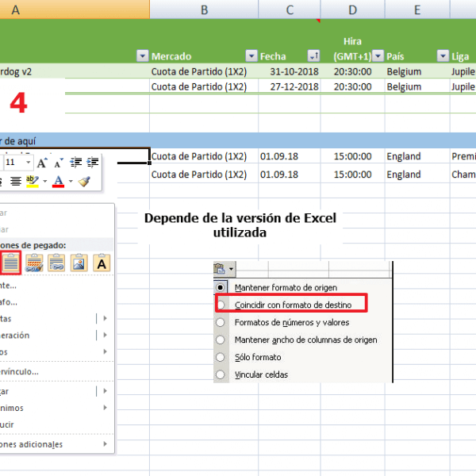Open the font color dropdown arrow
The image size is (476, 476).
coord(71,181)
